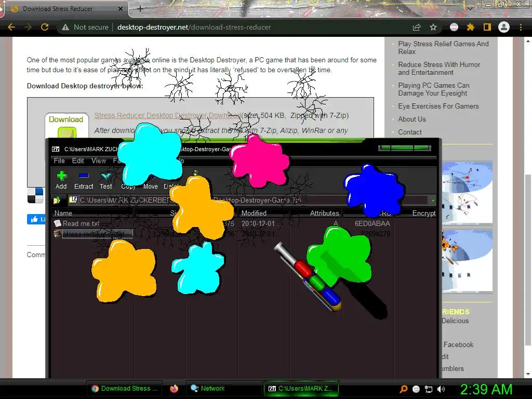The height and width of the screenshot is (399, 532).
Task: Open Eye Exercises For Gamers link
Action: click(x=438, y=106)
